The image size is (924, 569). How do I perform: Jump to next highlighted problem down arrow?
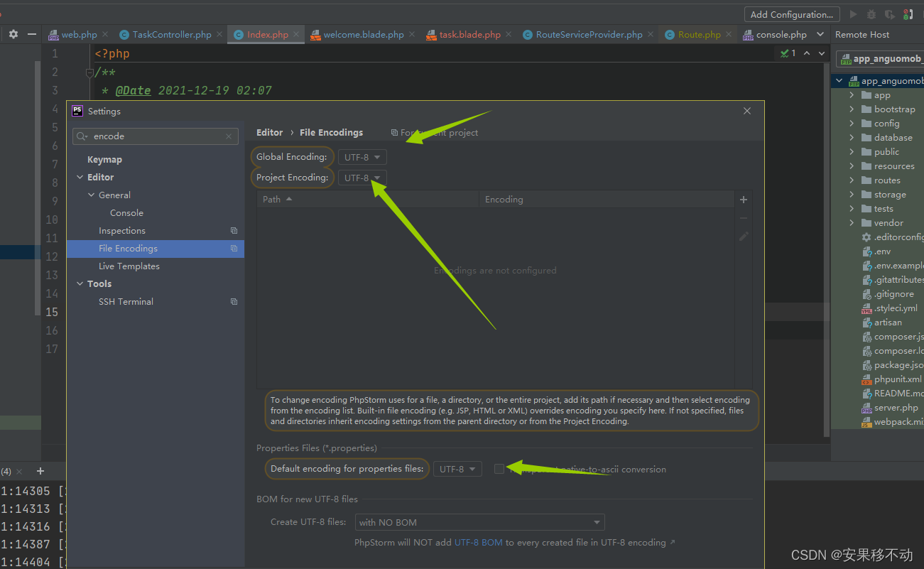(822, 53)
